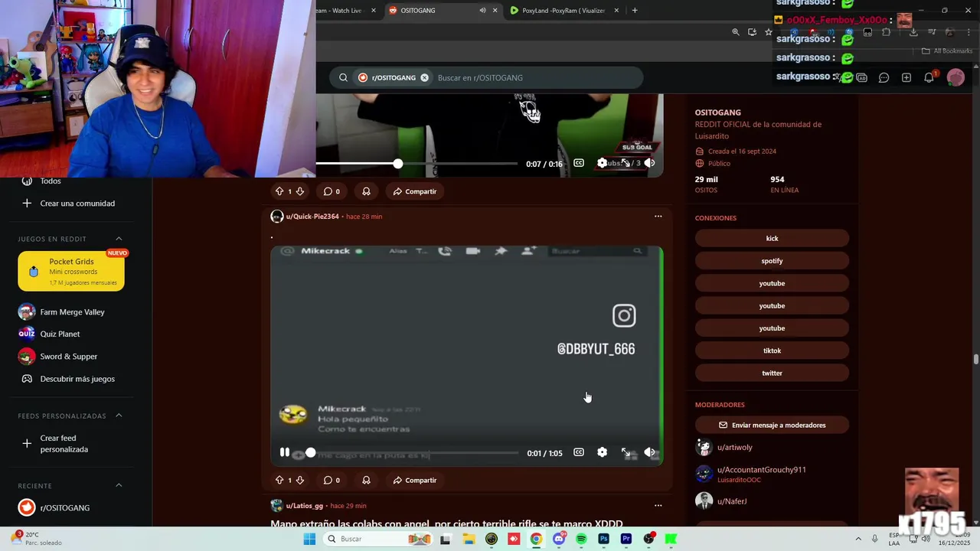Open the Pocket Grids game card
Image resolution: width=980 pixels, height=551 pixels.
pyautogui.click(x=71, y=271)
